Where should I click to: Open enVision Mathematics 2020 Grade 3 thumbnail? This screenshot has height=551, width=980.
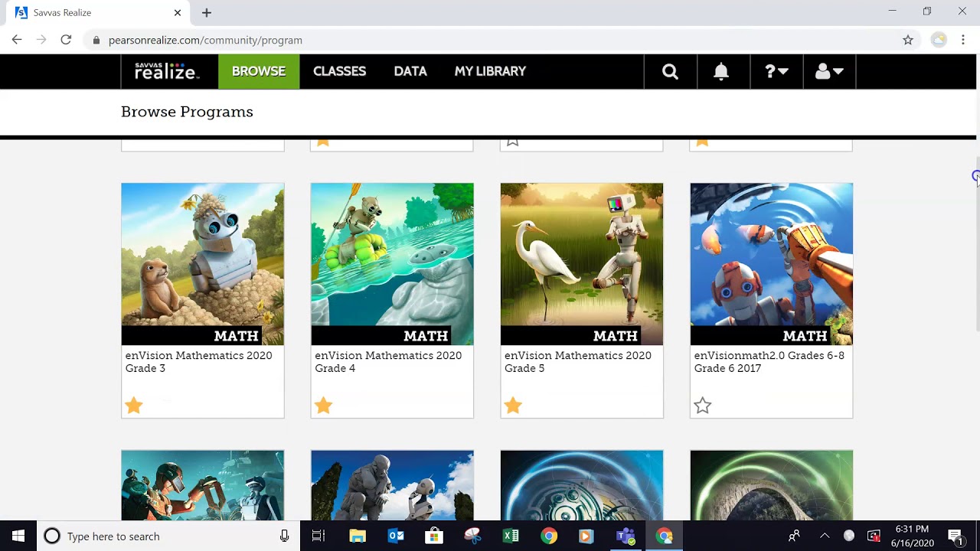point(203,264)
